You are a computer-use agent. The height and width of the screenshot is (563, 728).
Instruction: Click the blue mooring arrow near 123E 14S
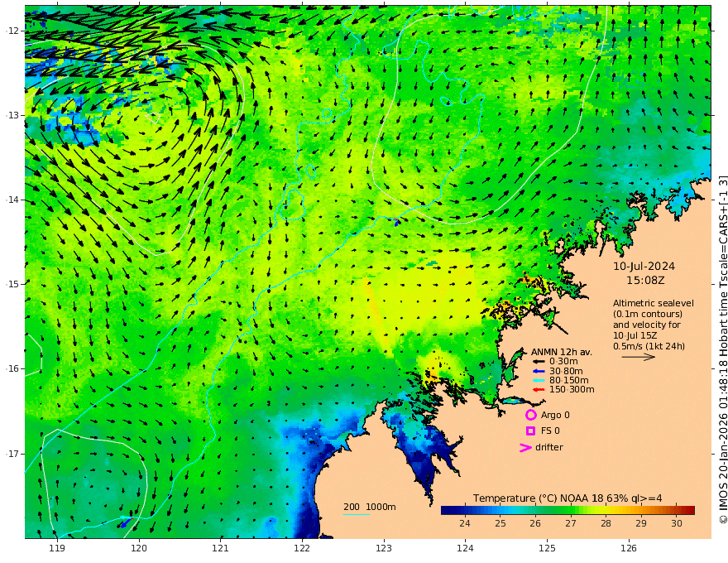tap(397, 223)
